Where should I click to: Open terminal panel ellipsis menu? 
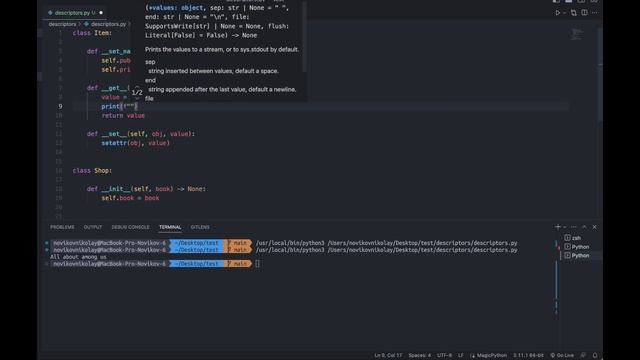point(574,227)
